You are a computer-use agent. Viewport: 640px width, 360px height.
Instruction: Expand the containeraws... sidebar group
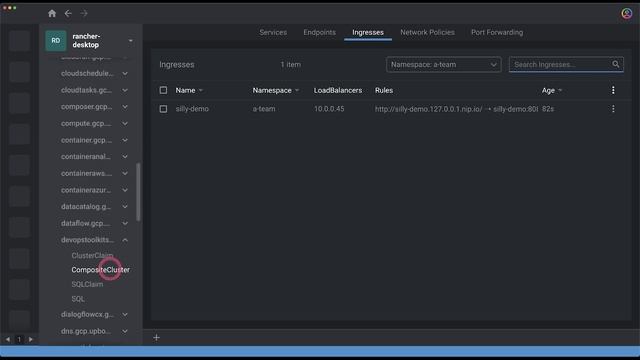pos(125,173)
